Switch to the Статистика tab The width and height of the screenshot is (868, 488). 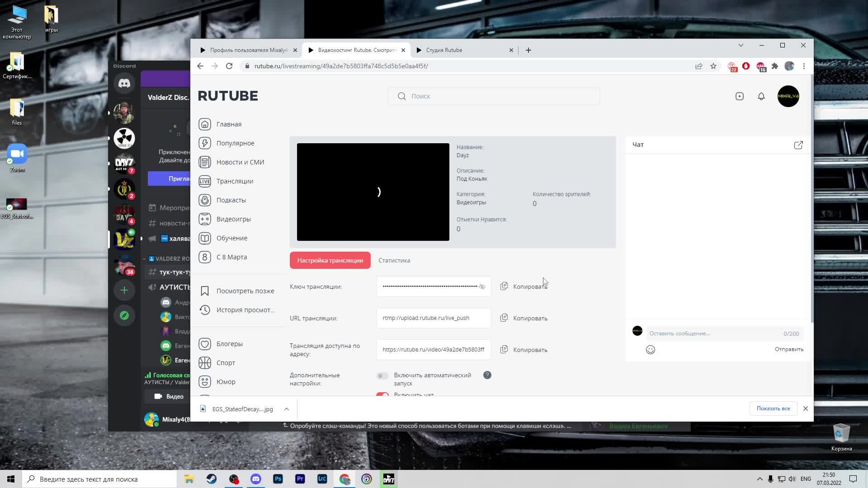[x=394, y=260]
